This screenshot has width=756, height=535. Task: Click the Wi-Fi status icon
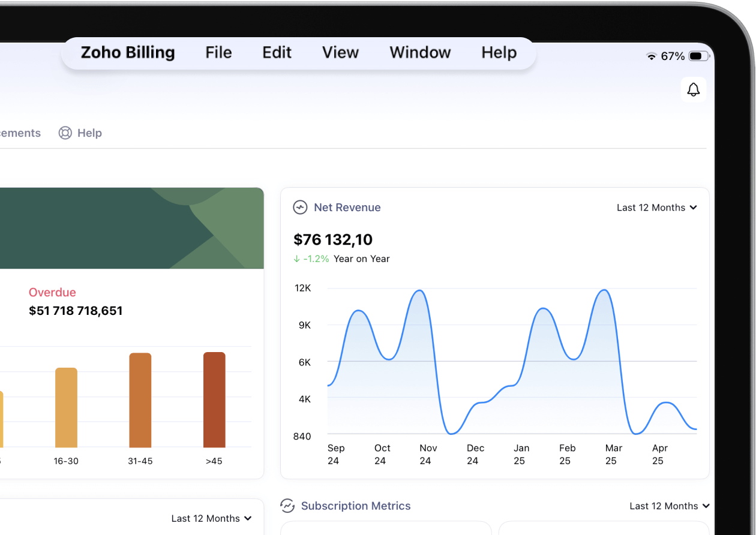coord(651,56)
